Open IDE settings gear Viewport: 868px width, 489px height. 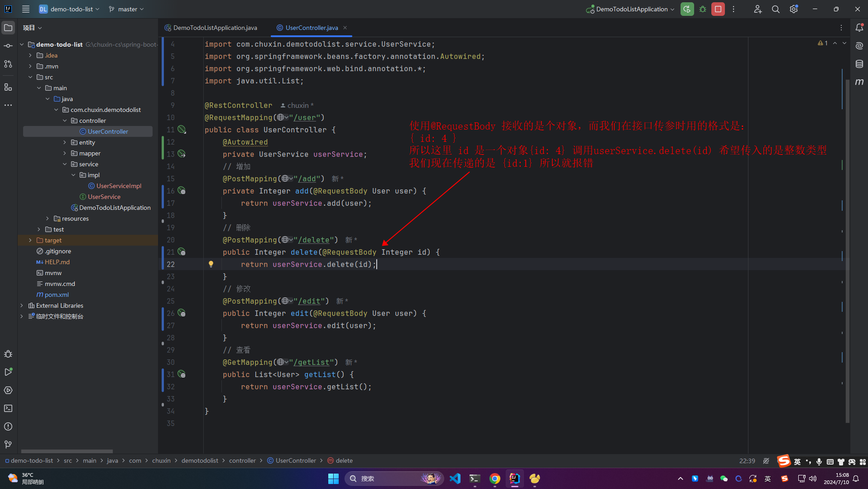point(794,9)
